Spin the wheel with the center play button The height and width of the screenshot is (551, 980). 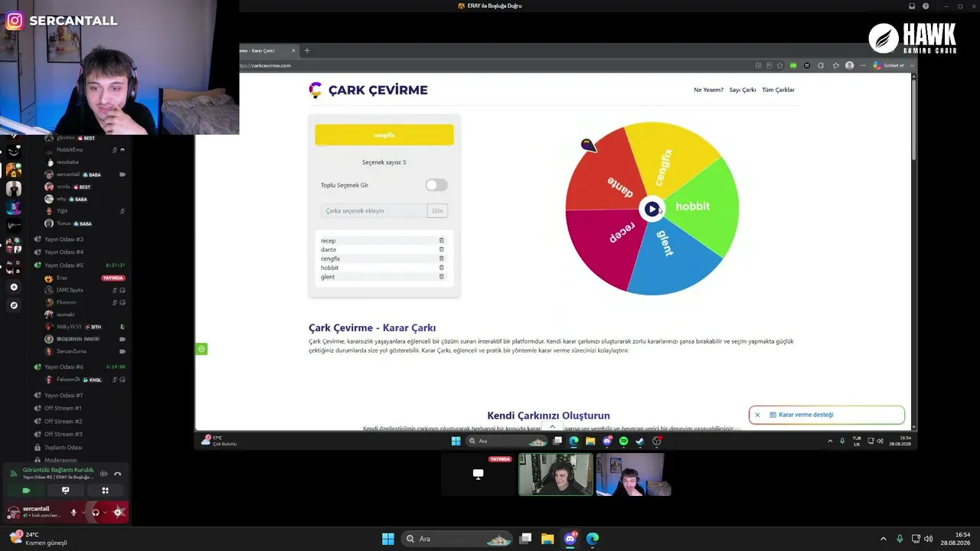tap(652, 209)
